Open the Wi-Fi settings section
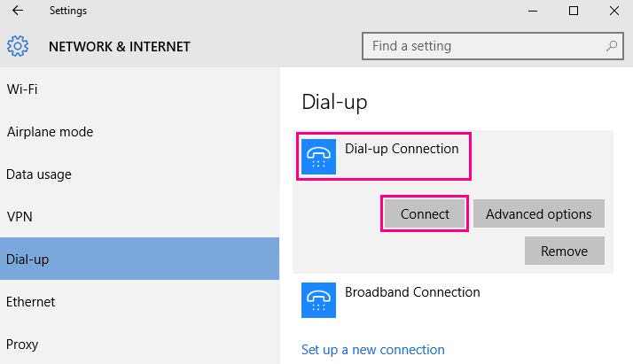The image size is (633, 364). pyautogui.click(x=140, y=89)
